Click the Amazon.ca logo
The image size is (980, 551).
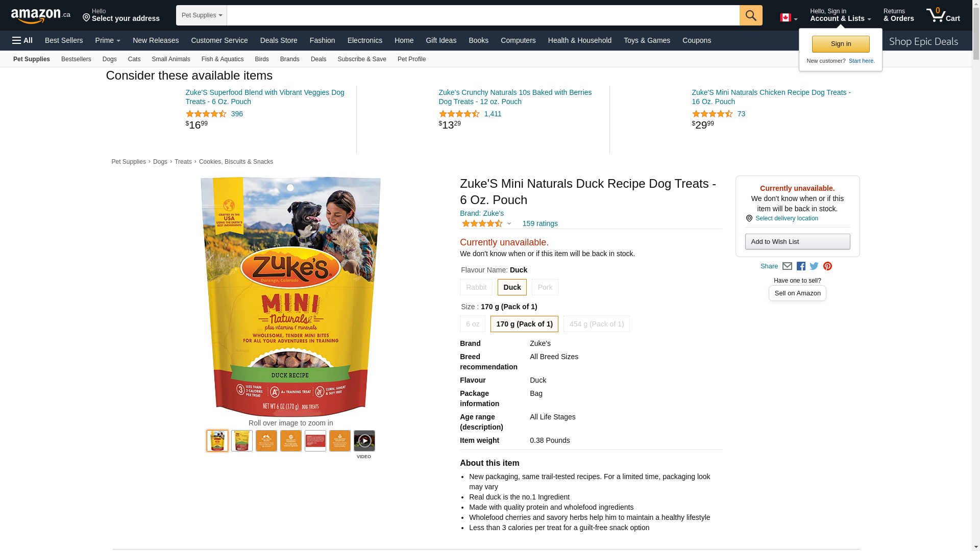(40, 16)
